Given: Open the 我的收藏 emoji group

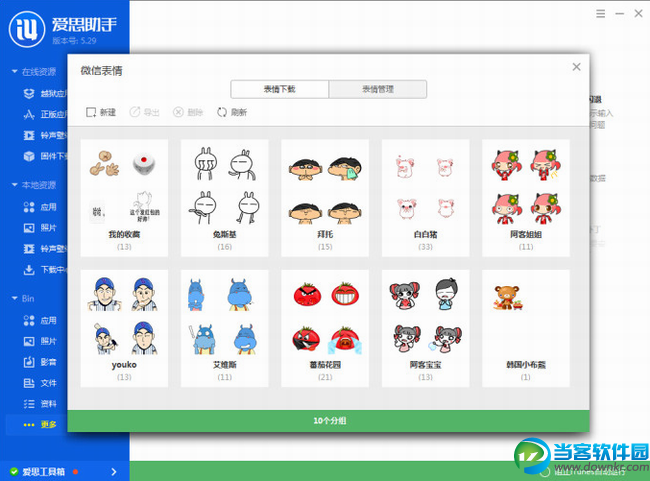Looking at the screenshot, I should [x=124, y=198].
